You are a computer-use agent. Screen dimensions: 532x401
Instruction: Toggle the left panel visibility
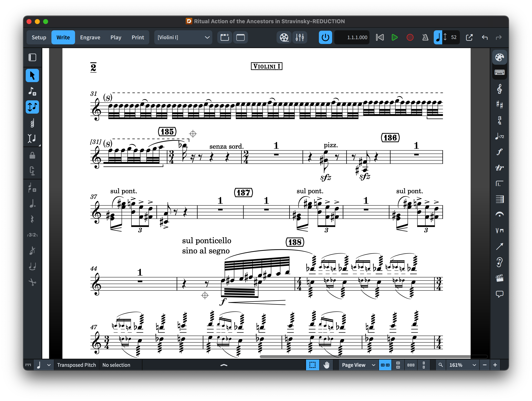click(32, 57)
